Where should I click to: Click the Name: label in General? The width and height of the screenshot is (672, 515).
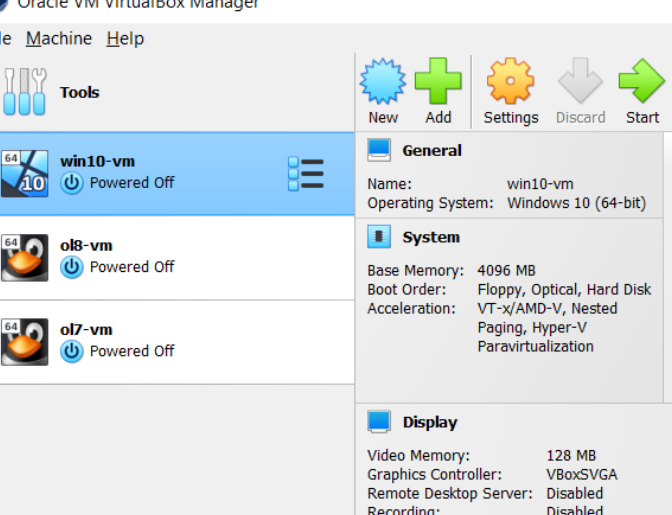pyautogui.click(x=389, y=184)
